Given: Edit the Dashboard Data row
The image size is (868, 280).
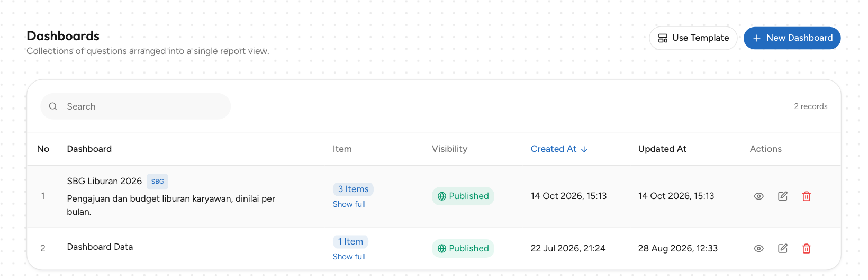Looking at the screenshot, I should (x=783, y=248).
